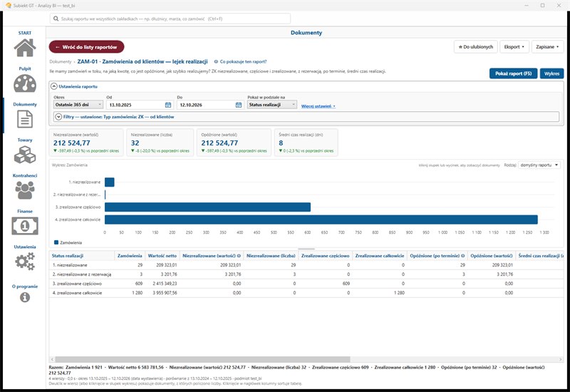Open calendar picker for Od date
Screen dimensions: 570x392
tap(168, 105)
